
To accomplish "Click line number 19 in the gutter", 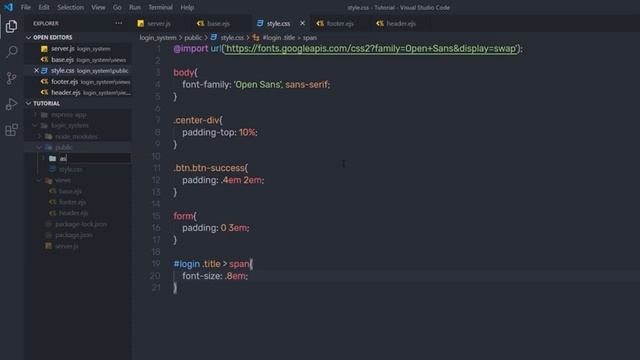I will coord(156,264).
